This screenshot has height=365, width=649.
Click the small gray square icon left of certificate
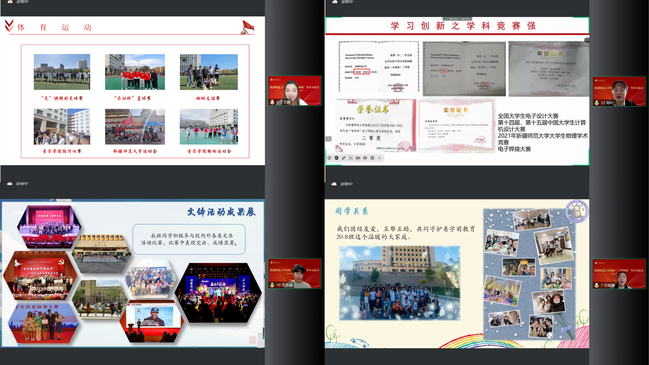[x=329, y=139]
